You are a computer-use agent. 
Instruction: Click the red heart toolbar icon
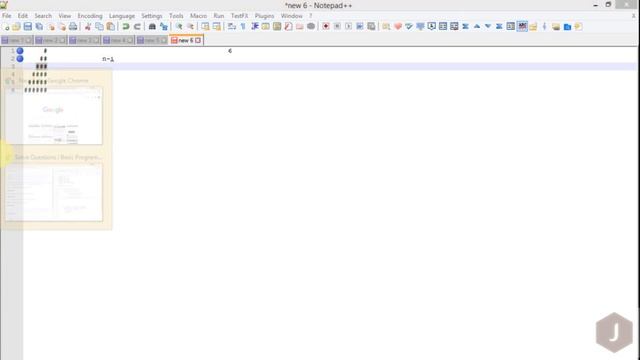[398, 27]
